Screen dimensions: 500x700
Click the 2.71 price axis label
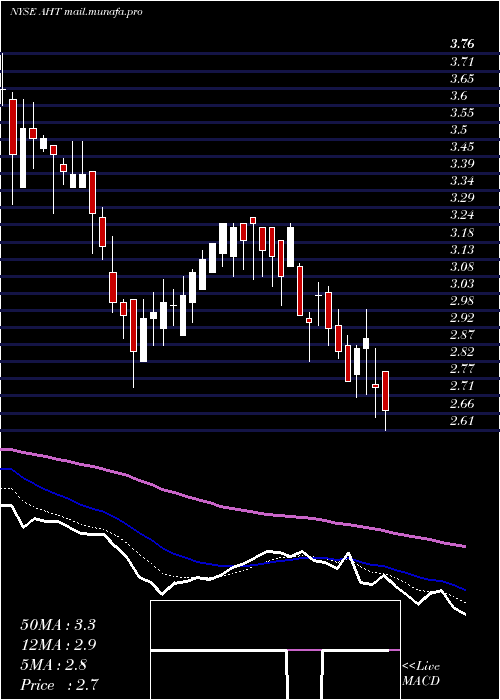462,386
